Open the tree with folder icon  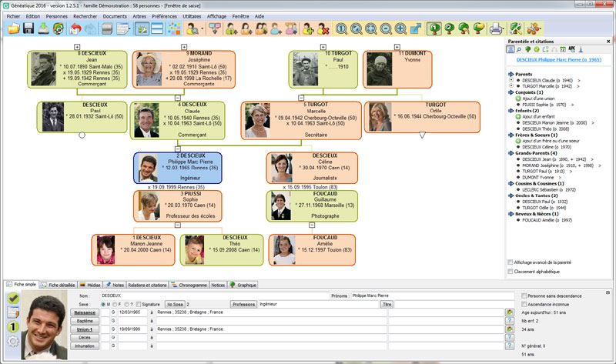click(x=479, y=28)
